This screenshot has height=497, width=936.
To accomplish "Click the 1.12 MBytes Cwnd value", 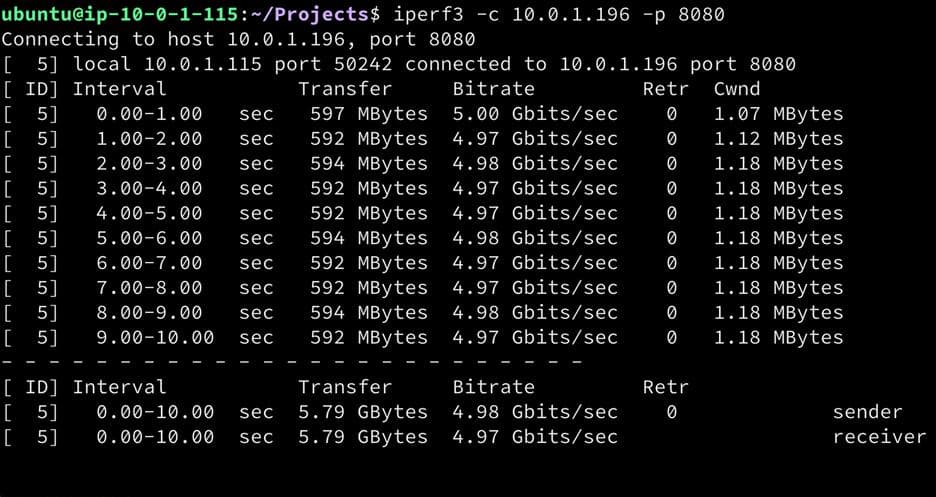I will coord(778,139).
